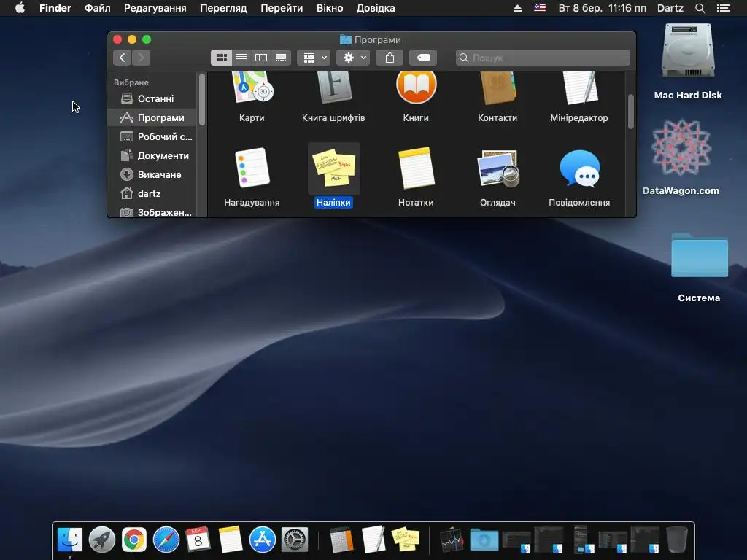This screenshot has width=747, height=560.
Task: Click the Пошук search field
Action: (543, 58)
